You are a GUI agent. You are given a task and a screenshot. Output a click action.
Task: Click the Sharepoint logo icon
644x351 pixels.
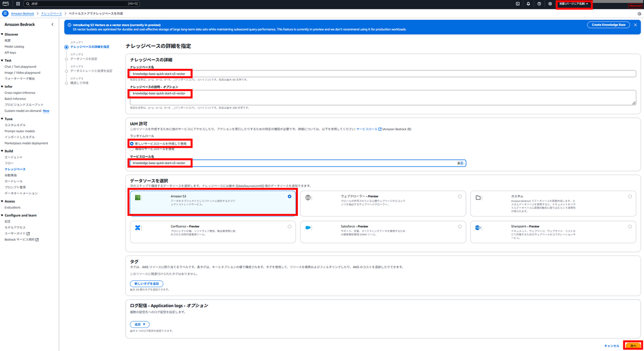click(x=478, y=227)
